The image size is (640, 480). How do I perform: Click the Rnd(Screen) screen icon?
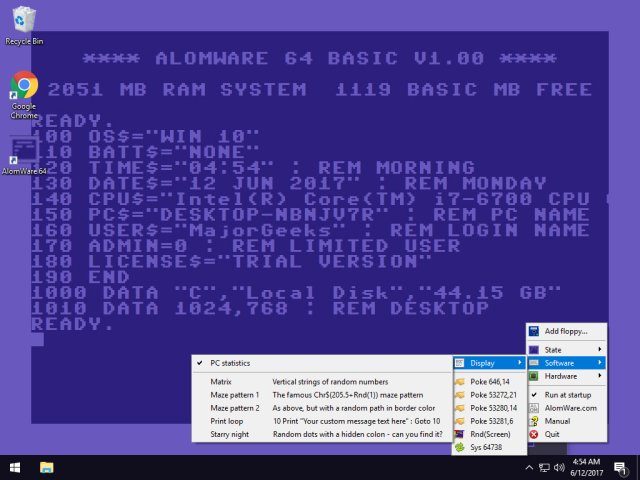[460, 434]
